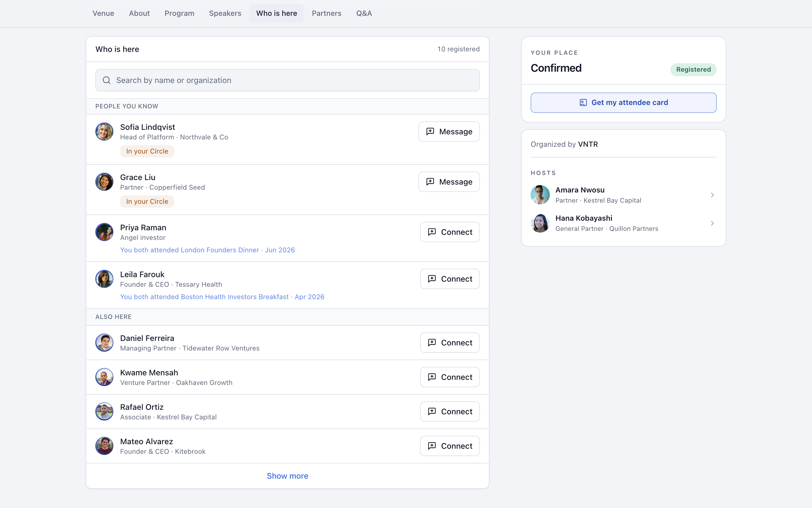Connect with Kwame Mensah
812x508 pixels.
(x=450, y=377)
